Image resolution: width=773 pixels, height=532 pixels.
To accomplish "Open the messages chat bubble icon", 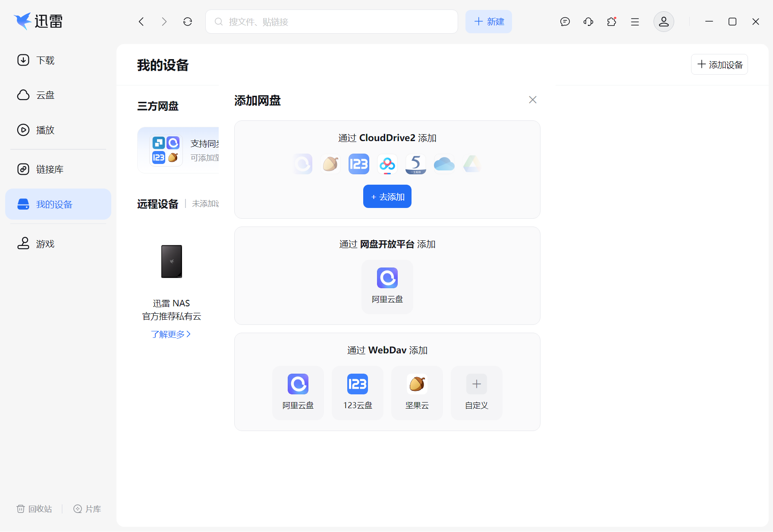I will tap(565, 22).
